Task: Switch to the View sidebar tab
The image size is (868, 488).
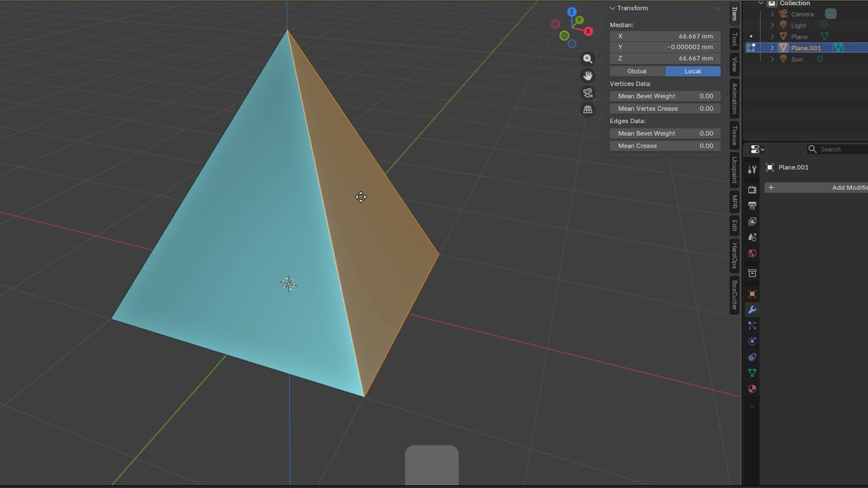Action: pyautogui.click(x=734, y=64)
